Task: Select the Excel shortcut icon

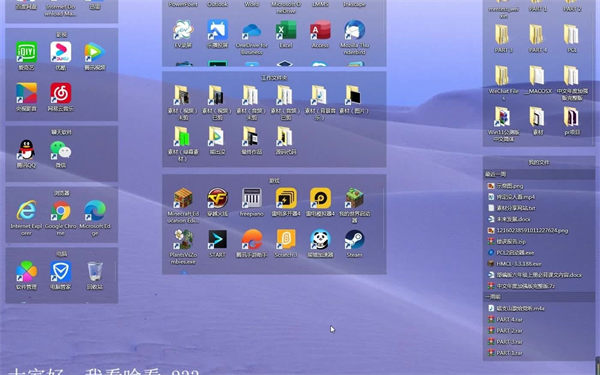Action: point(286,30)
